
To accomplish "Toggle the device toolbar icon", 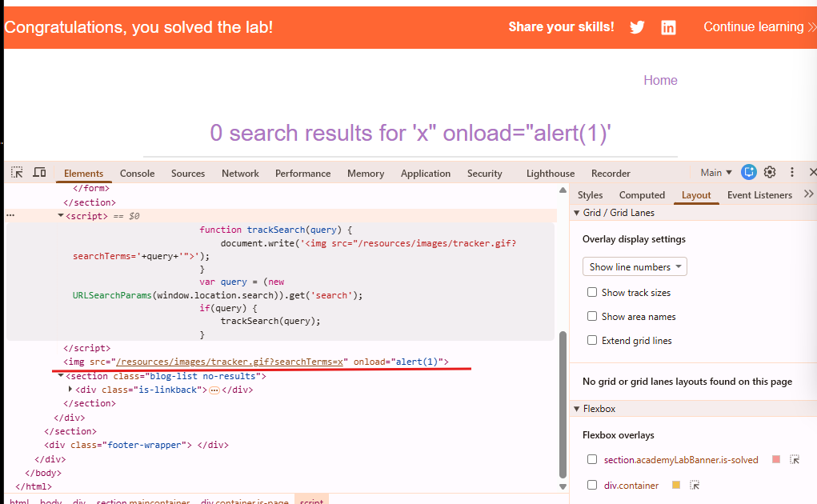I will (x=39, y=172).
